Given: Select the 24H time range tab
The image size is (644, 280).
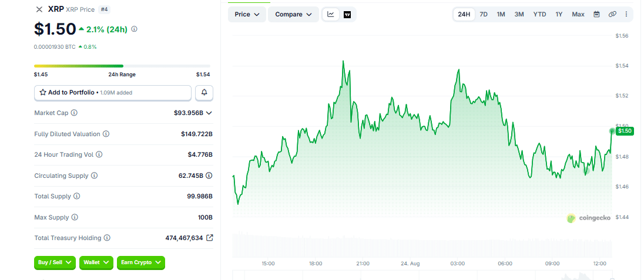Looking at the screenshot, I should click(464, 14).
